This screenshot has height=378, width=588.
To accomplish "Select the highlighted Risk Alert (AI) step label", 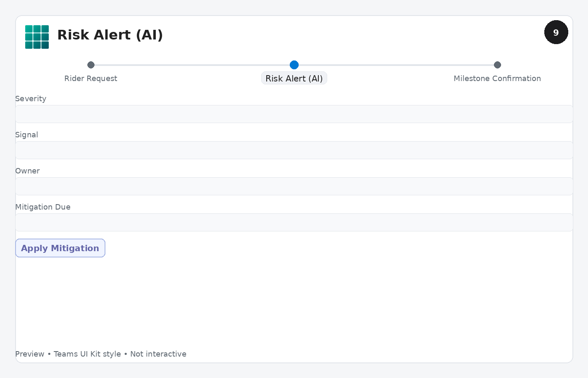I will (x=294, y=79).
